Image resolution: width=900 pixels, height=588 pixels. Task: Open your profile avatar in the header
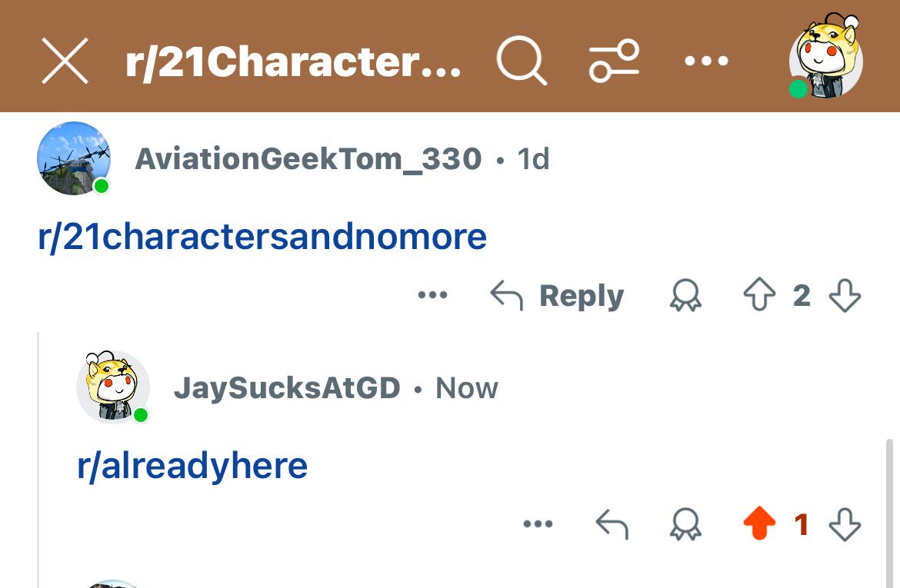[826, 56]
